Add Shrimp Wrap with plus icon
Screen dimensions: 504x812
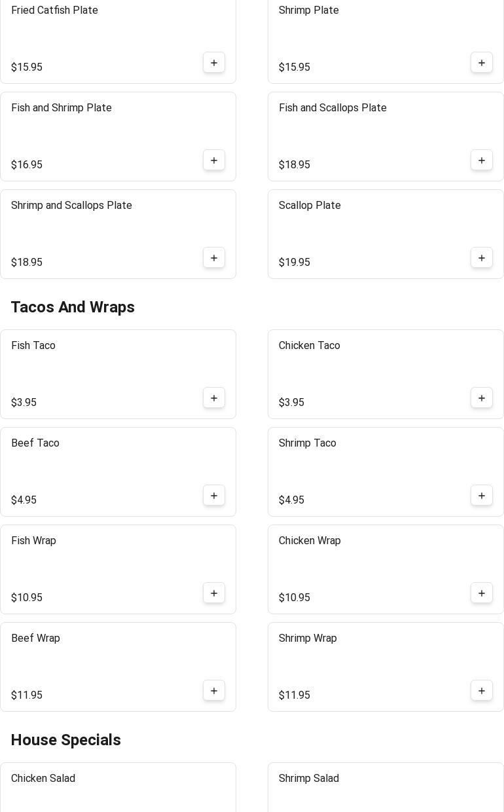coord(482,691)
